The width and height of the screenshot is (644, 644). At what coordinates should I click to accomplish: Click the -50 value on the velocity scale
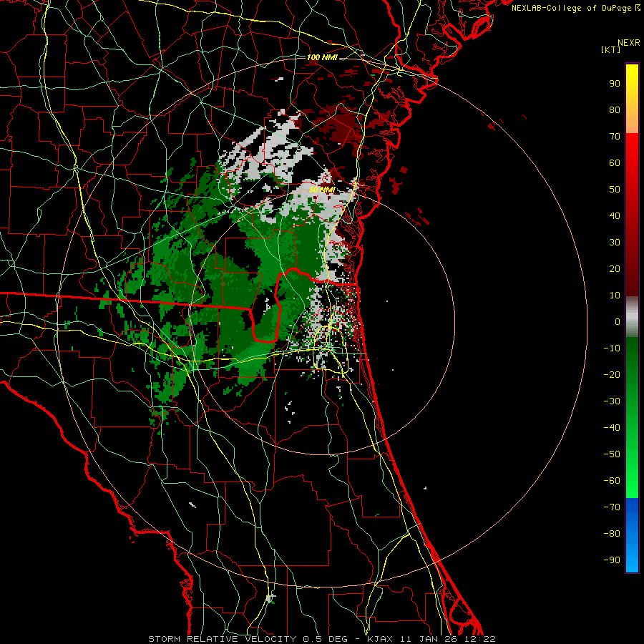(612, 454)
